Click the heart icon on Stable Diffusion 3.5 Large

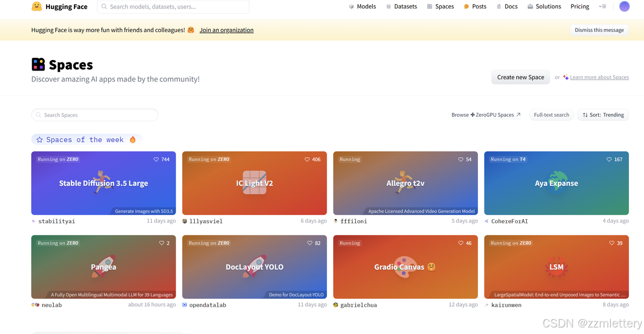click(x=156, y=159)
